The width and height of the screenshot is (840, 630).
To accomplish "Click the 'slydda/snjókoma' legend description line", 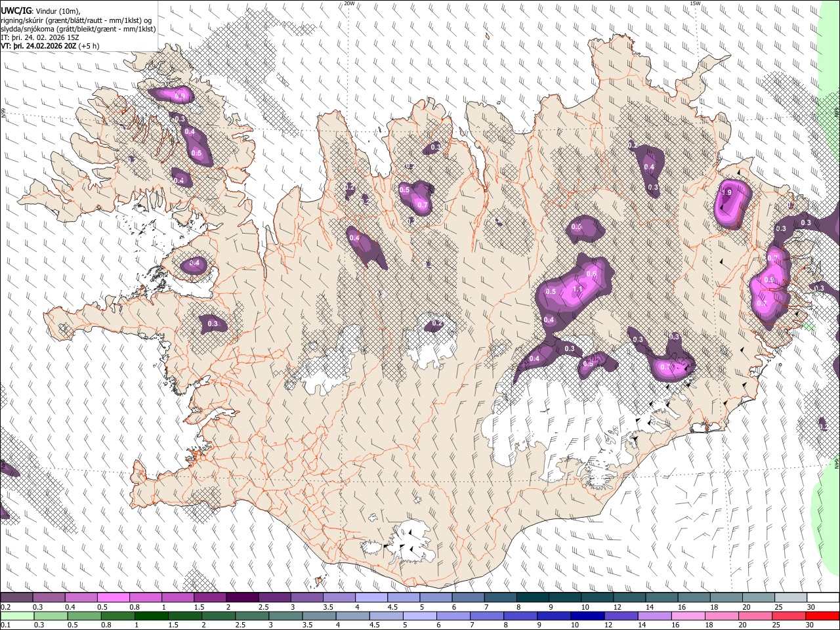I will 79,29.
